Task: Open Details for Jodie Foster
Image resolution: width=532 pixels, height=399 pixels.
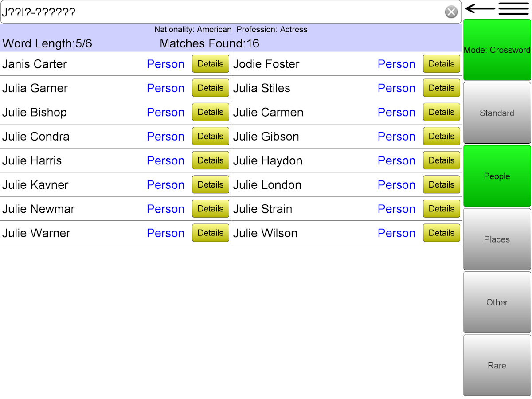Action: pyautogui.click(x=441, y=64)
